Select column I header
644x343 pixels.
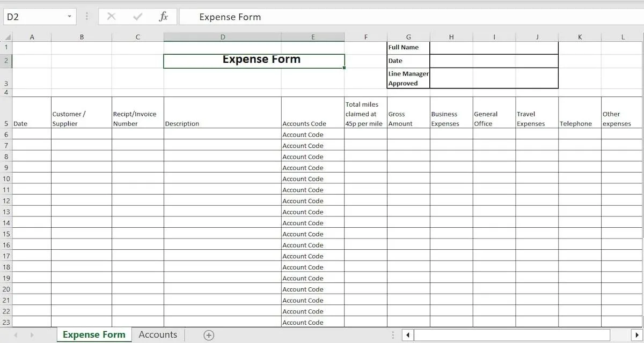494,37
